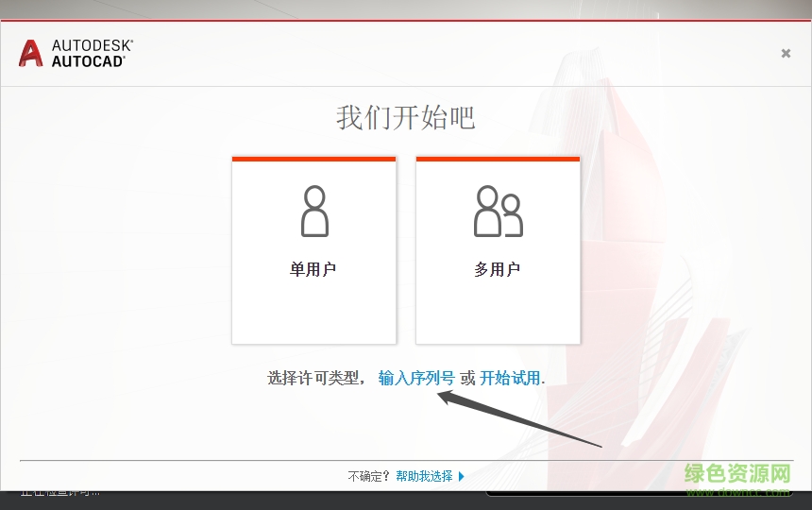Click the AUTODESK AUTOCAD brand text

coord(92,53)
